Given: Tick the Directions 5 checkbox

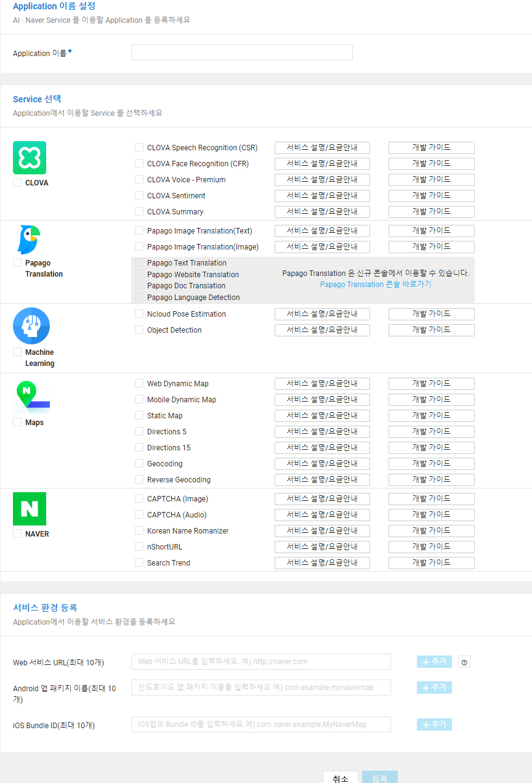Looking at the screenshot, I should pyautogui.click(x=139, y=432).
